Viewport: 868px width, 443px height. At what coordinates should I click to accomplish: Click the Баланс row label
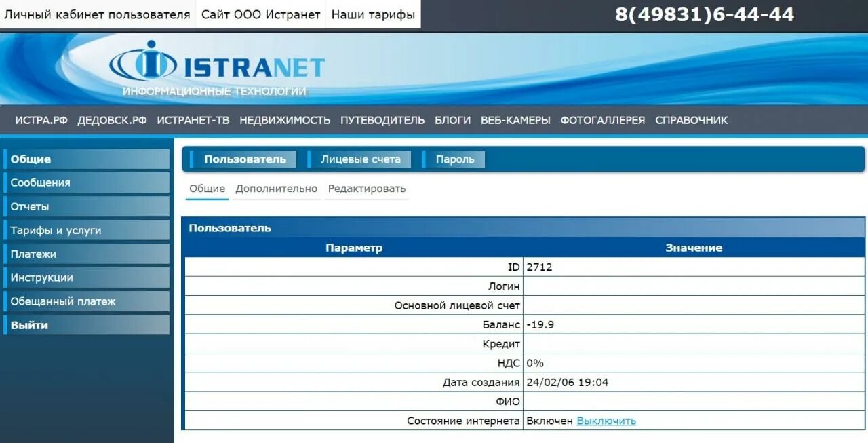(x=501, y=325)
